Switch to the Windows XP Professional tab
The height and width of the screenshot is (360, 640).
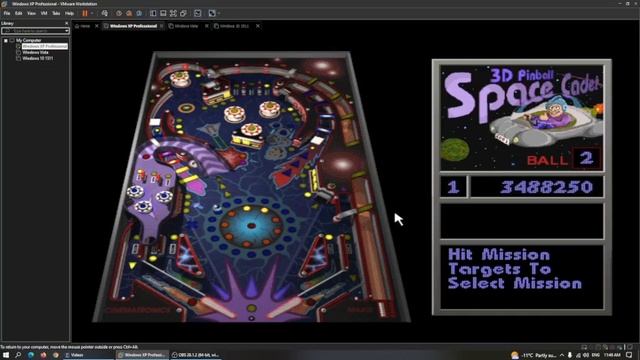(x=133, y=26)
